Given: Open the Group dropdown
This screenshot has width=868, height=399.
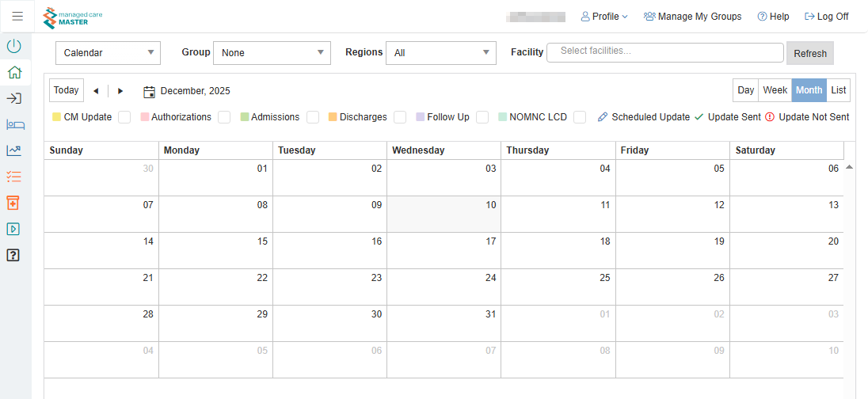Looking at the screenshot, I should coord(272,53).
